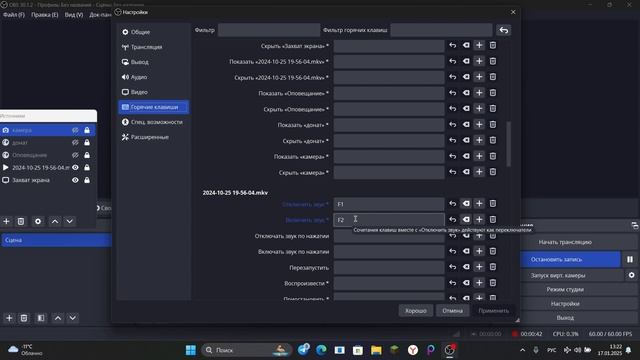Toggle lock on Захват экрана source
Image resolution: width=640 pixels, height=360 pixels.
pyautogui.click(x=87, y=180)
